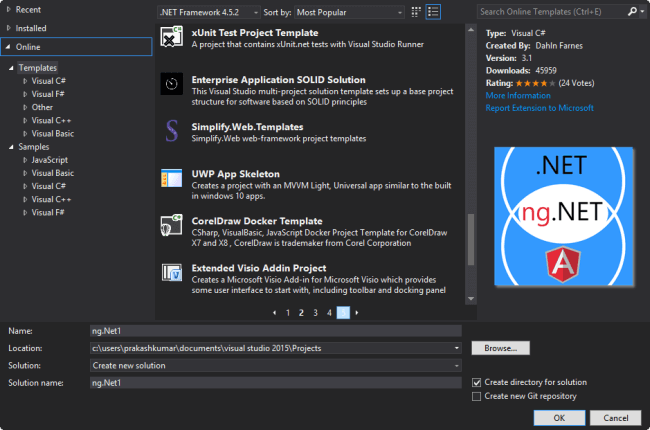The width and height of the screenshot is (650, 430).
Task: Open the .NET Framework 4.5.2 version dropdown
Action: tap(209, 12)
